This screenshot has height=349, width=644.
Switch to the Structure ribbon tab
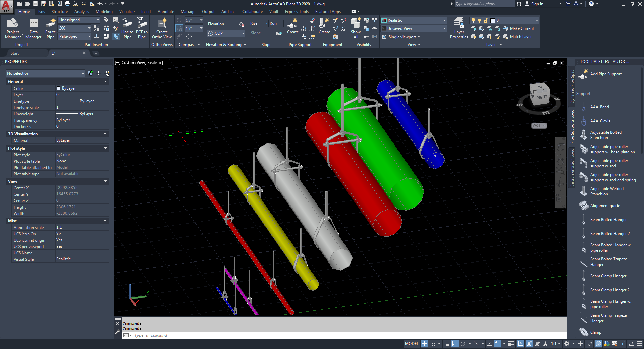(x=60, y=12)
